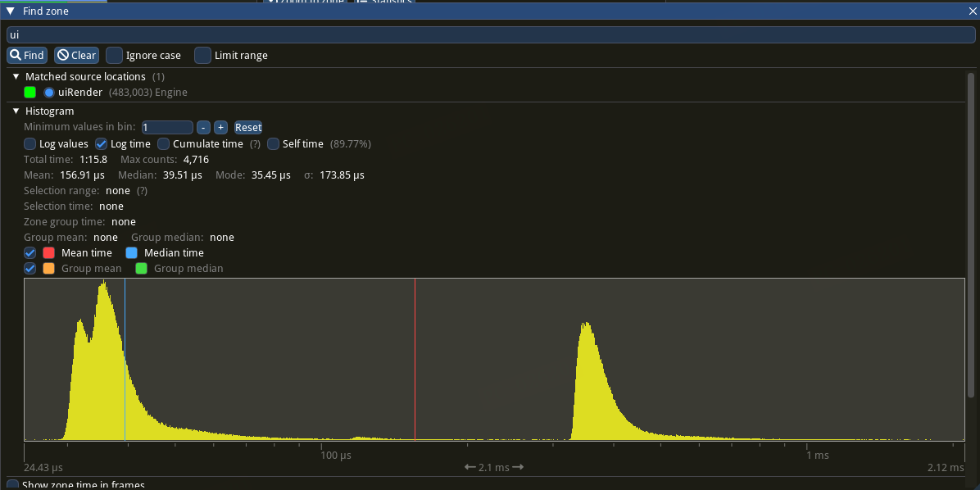Click the sigma value 173.85 µs

pyautogui.click(x=342, y=175)
